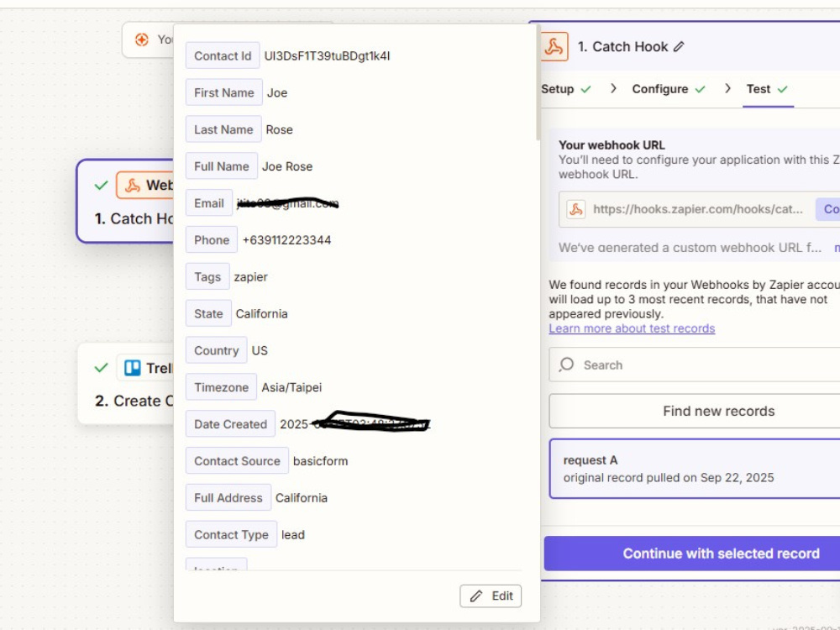The image size is (840, 630).
Task: Click the orange target icon at top left
Action: coord(141,39)
